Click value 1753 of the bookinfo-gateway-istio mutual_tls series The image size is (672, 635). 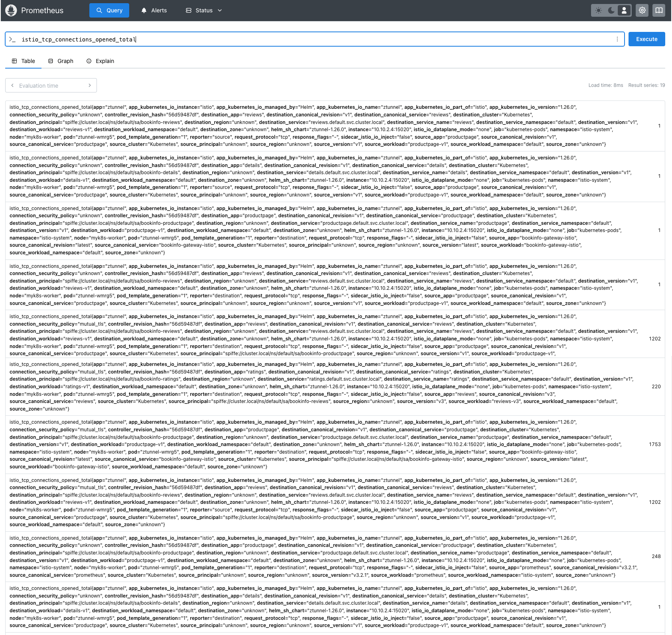pyautogui.click(x=654, y=444)
